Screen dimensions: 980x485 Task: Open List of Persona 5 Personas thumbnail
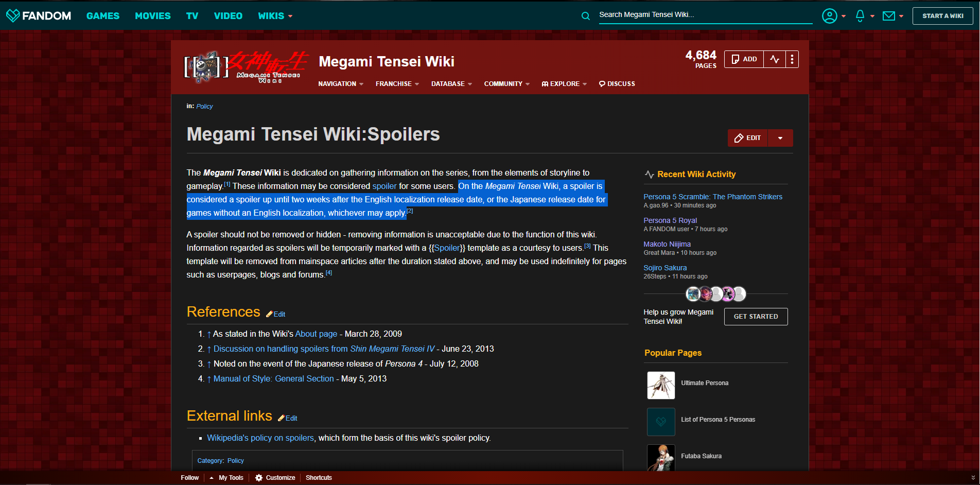(x=661, y=422)
